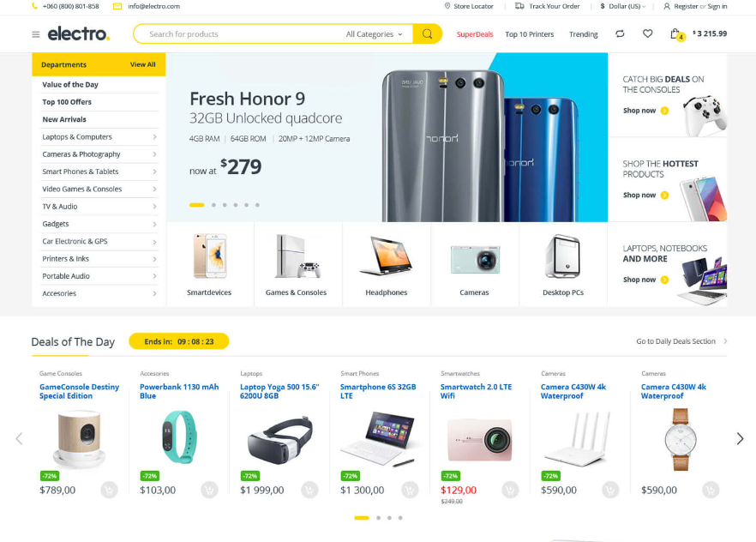Open the compare refresh arrows icon
Image resolution: width=756 pixels, height=542 pixels.
(x=620, y=33)
